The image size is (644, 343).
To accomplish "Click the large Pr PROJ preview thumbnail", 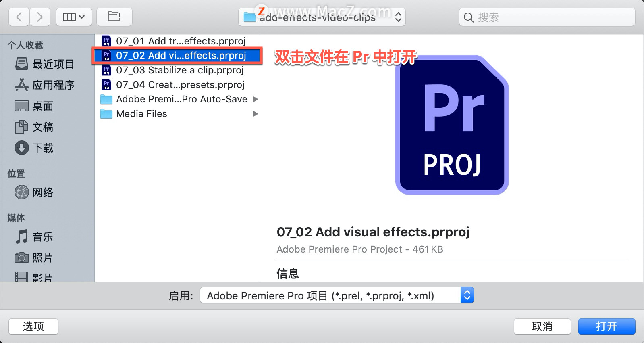I will (452, 125).
